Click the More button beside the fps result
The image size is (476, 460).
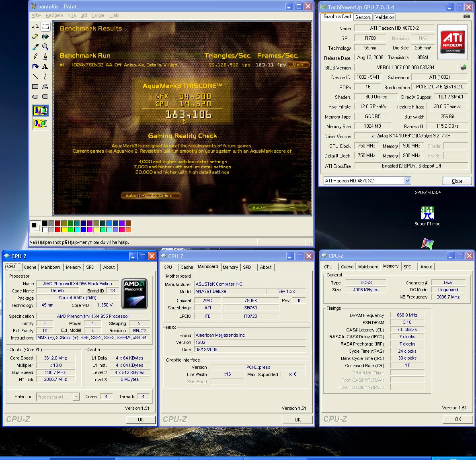[298, 65]
